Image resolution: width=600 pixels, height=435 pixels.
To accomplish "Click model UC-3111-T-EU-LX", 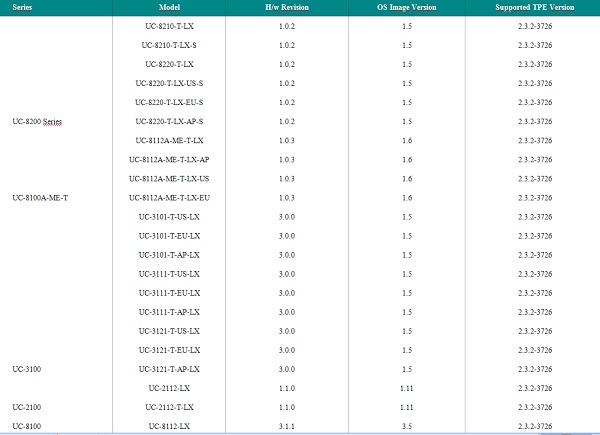I will [169, 292].
